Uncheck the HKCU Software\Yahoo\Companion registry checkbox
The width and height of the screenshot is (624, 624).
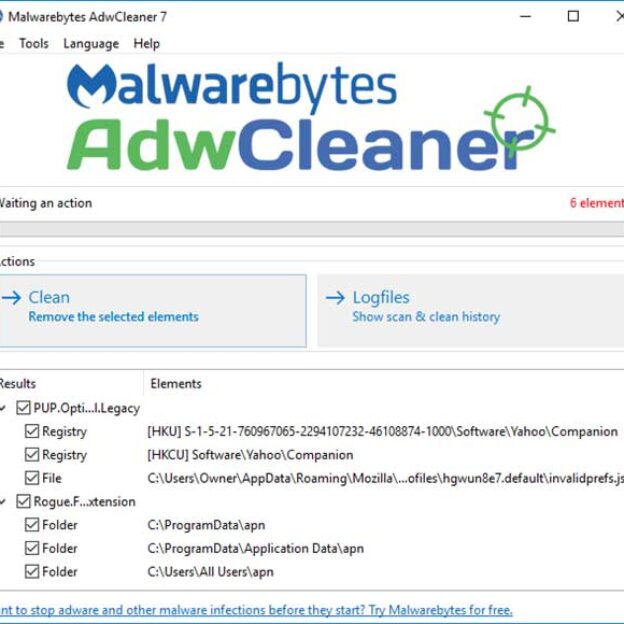(32, 454)
